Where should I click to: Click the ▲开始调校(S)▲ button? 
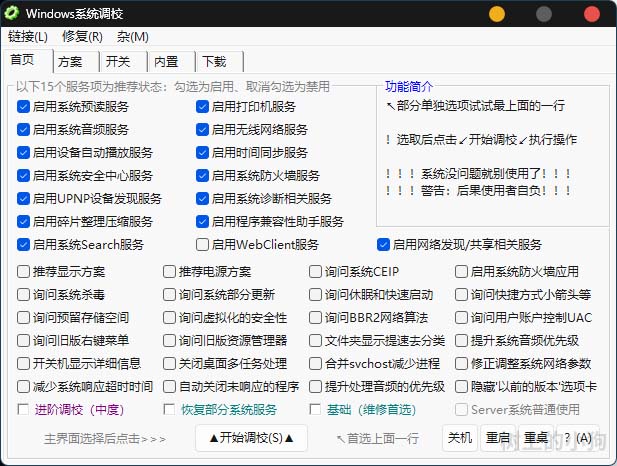point(251,438)
